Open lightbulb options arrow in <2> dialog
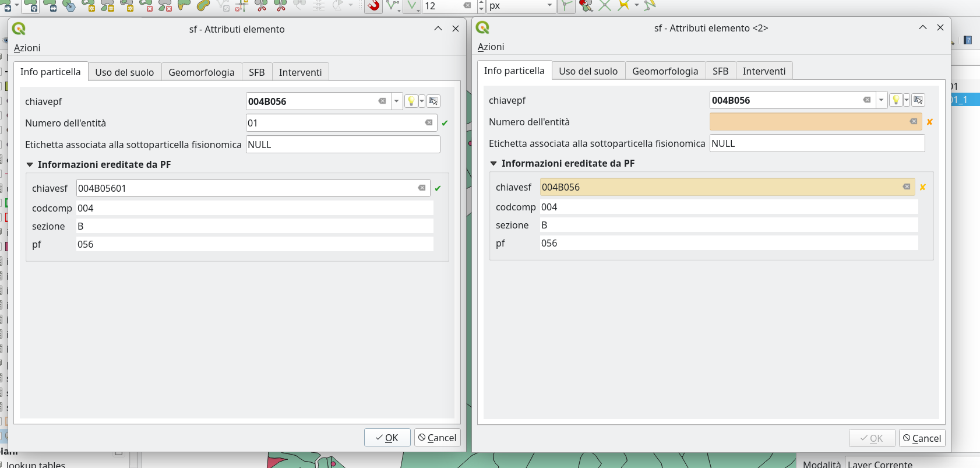 907,100
